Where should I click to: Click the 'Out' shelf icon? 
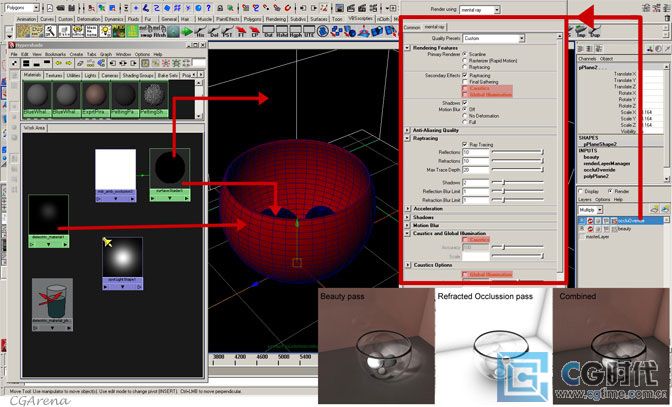coord(269,31)
